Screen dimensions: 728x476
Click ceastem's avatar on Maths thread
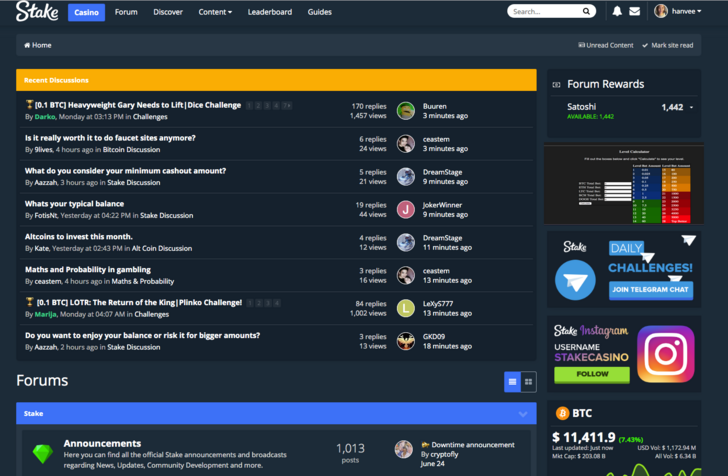[x=405, y=275]
